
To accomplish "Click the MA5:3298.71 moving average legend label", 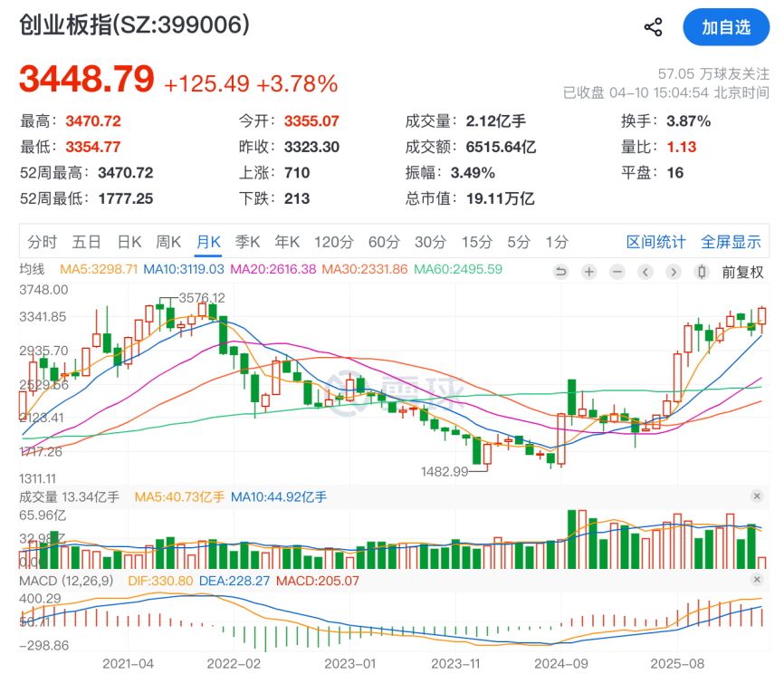I will click(99, 269).
